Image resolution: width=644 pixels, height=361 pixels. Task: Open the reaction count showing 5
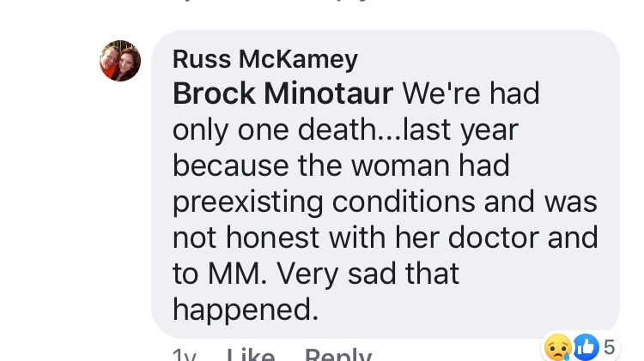(x=610, y=347)
